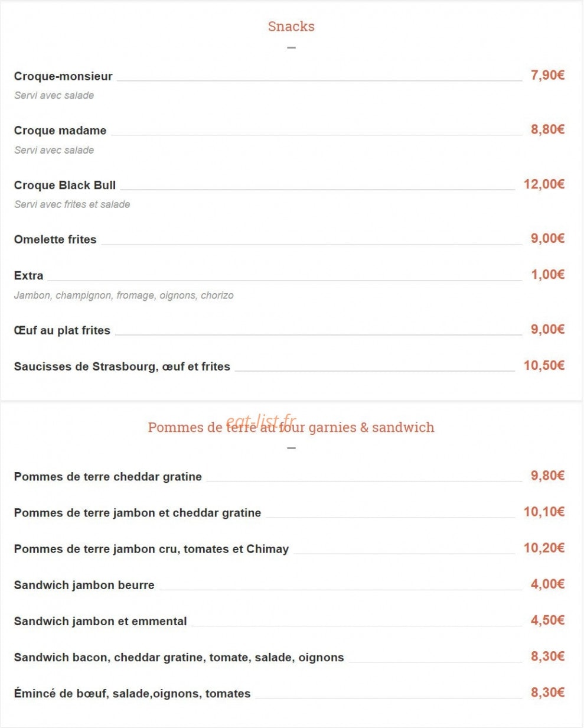Click the eat-list.fr watermark
584x728 pixels.
pos(260,420)
